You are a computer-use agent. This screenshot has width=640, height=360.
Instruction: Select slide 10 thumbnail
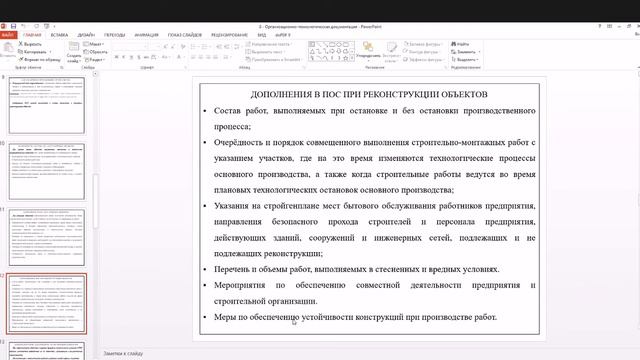point(47,171)
